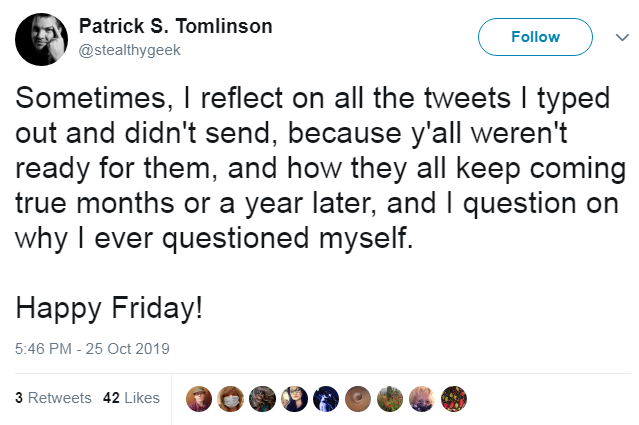
Task: Open liker avatar wearing hat and plaid shirt
Action: pyautogui.click(x=199, y=399)
